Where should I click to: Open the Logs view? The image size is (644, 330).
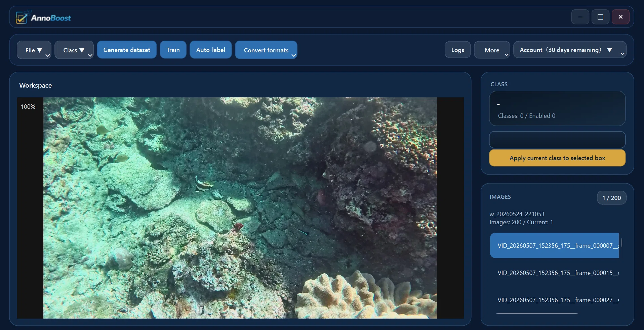457,50
